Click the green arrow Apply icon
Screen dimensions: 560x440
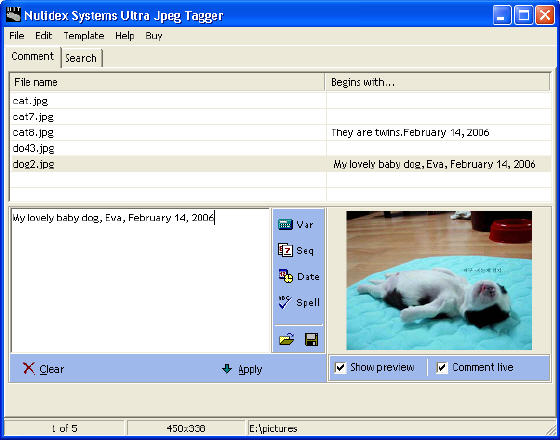click(227, 369)
